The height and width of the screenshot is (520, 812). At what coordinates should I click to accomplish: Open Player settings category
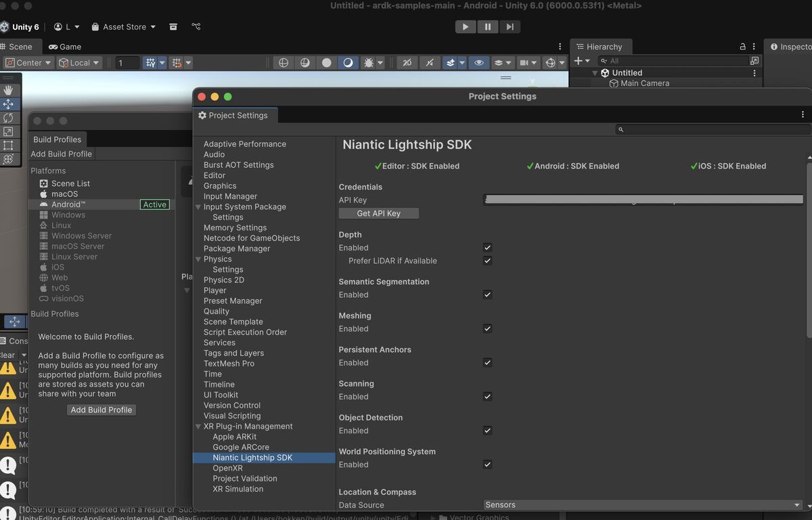pos(215,290)
